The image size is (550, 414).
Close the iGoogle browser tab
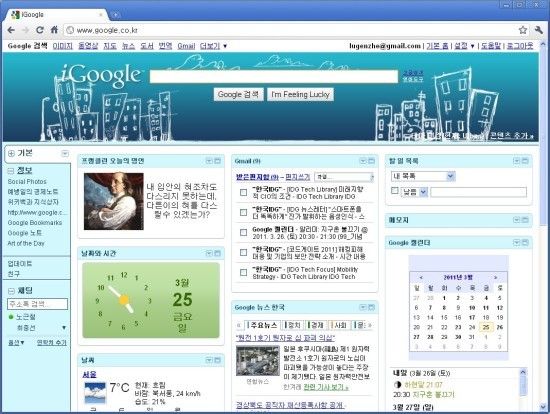(101, 15)
